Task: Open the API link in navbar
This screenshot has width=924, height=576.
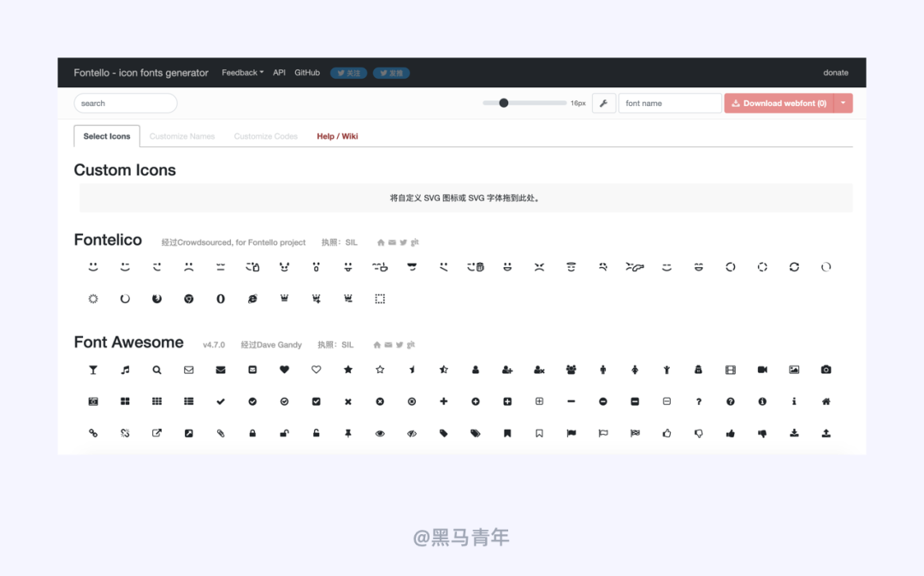Action: (x=279, y=73)
